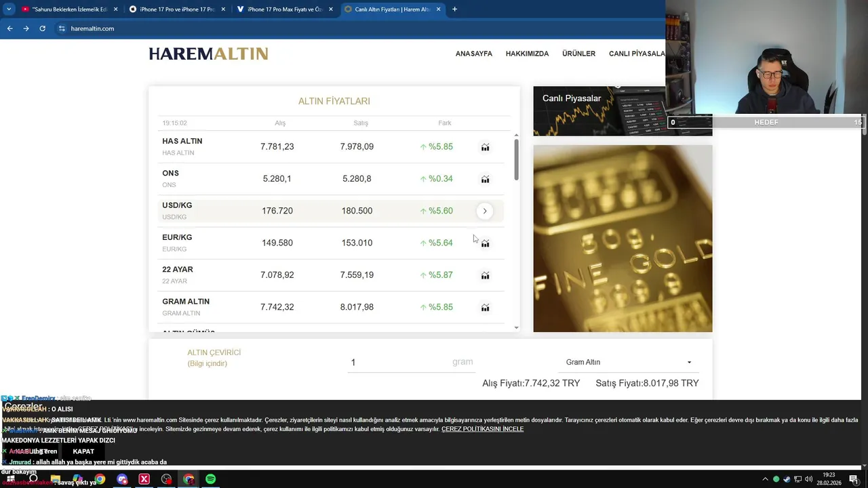
Task: Click USD/KG buy price 176.720
Action: click(277, 211)
